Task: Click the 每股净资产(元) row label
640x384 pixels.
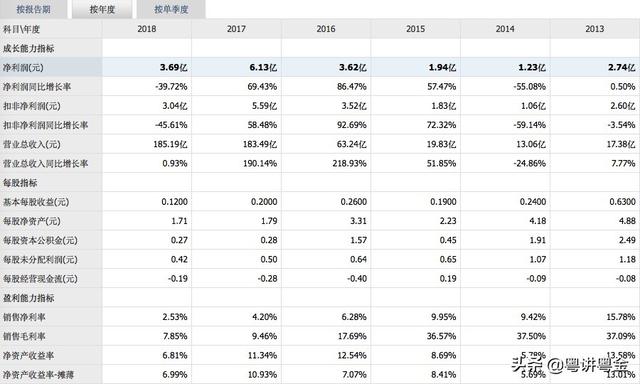Action: coord(31,221)
